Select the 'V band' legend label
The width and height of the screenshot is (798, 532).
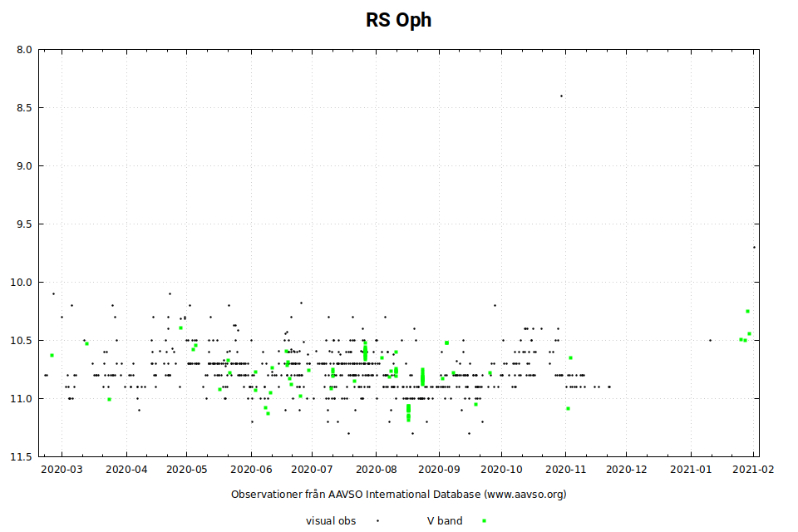point(444,520)
